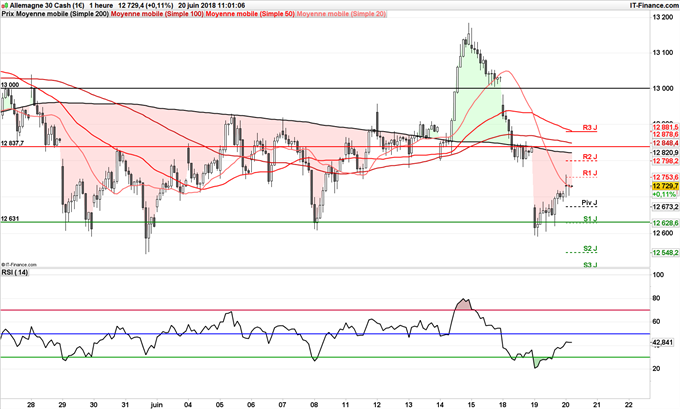
Task: Click the 12 628,6 green axis tag
Action: tap(666, 223)
